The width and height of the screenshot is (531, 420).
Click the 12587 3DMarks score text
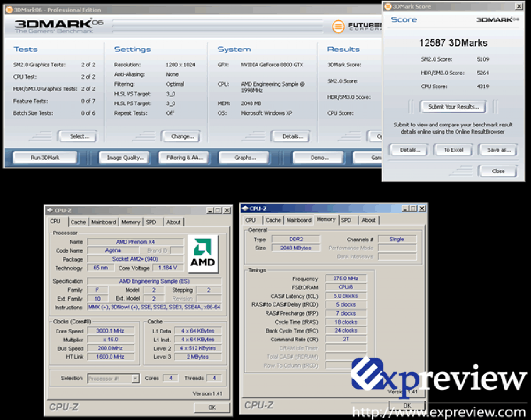click(x=453, y=43)
